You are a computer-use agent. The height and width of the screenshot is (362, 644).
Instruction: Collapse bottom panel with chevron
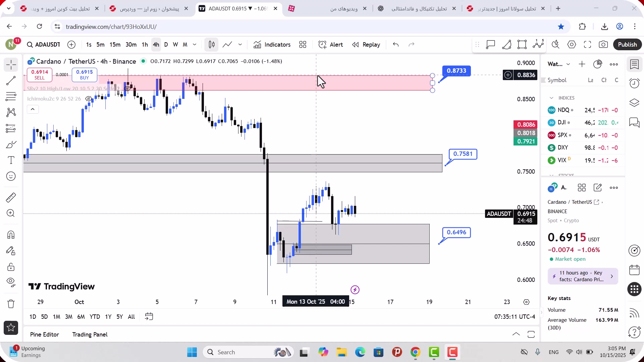(516, 334)
